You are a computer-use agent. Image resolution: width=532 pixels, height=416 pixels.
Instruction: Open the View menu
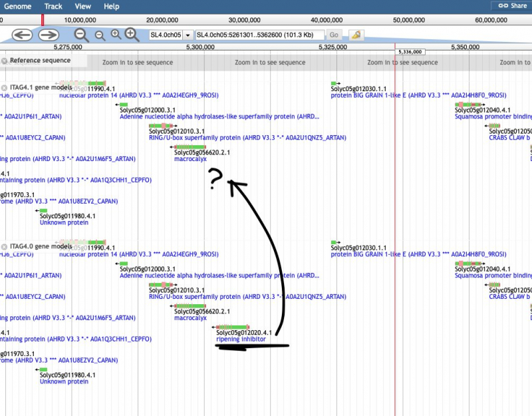82,6
